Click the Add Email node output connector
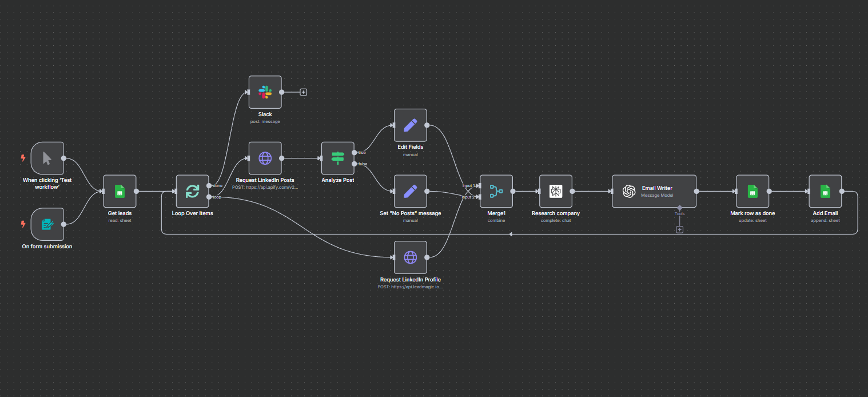 [x=842, y=191]
